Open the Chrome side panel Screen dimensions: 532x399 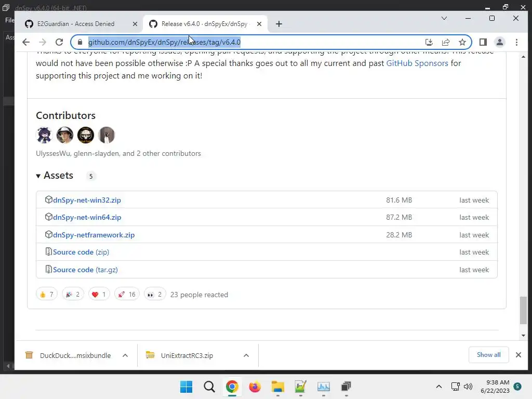[x=483, y=42]
